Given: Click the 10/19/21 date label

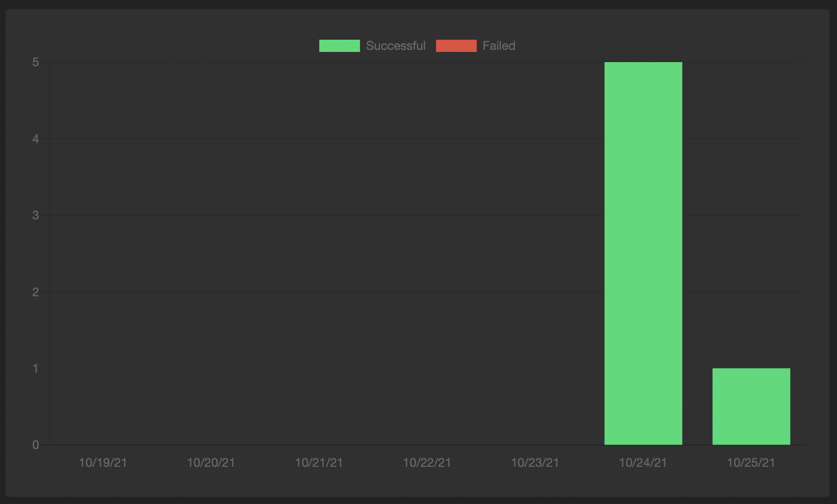Looking at the screenshot, I should pos(103,463).
